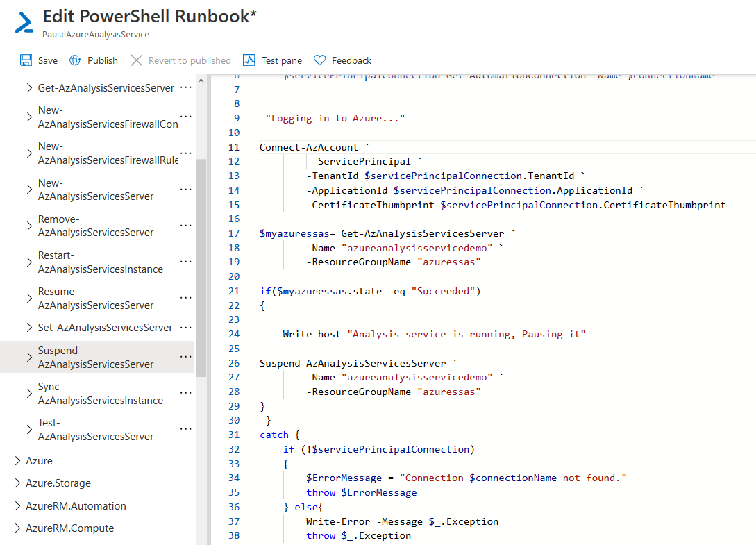This screenshot has height=545, width=756.
Task: Open the Test pane label
Action: [x=282, y=61]
